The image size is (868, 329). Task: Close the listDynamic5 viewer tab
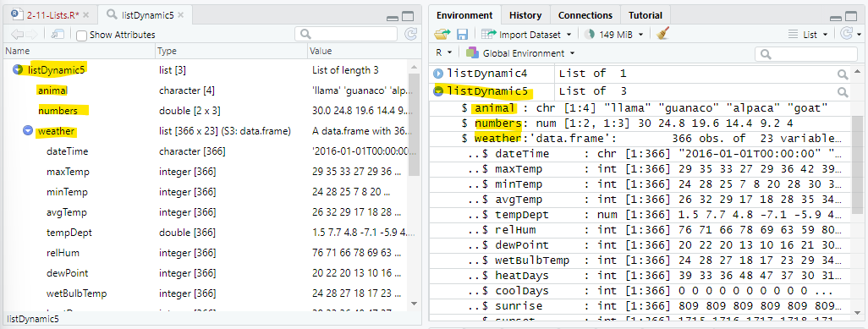click(x=180, y=15)
